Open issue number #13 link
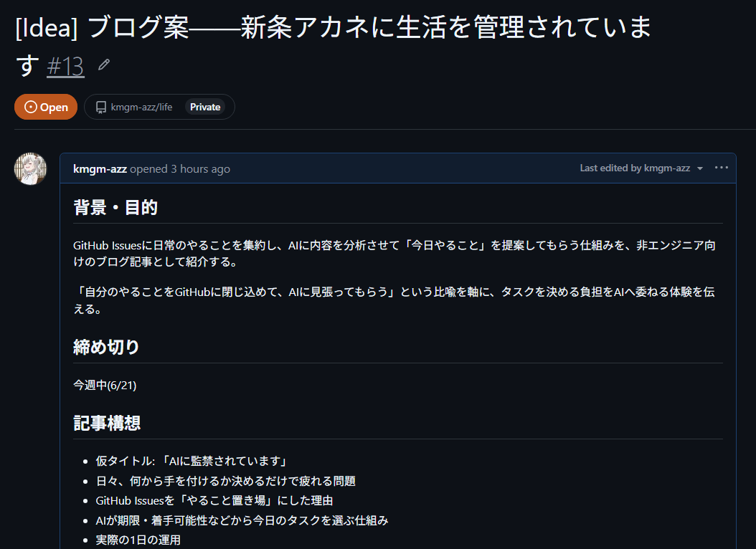Viewport: 756px width, 549px height. 65,66
